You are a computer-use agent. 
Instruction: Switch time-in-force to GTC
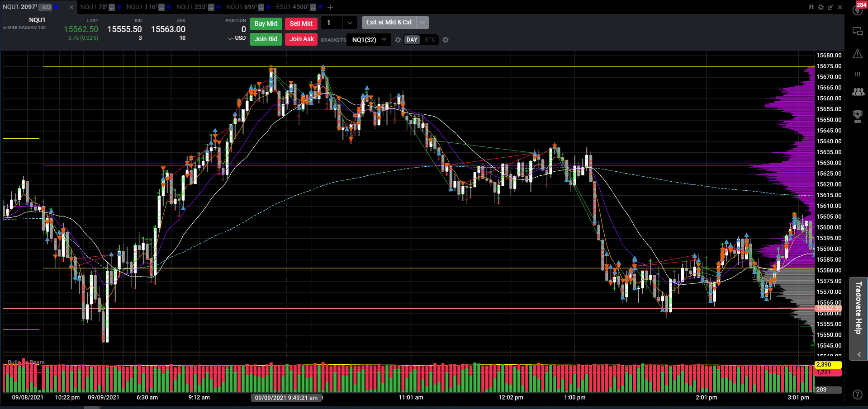[430, 40]
